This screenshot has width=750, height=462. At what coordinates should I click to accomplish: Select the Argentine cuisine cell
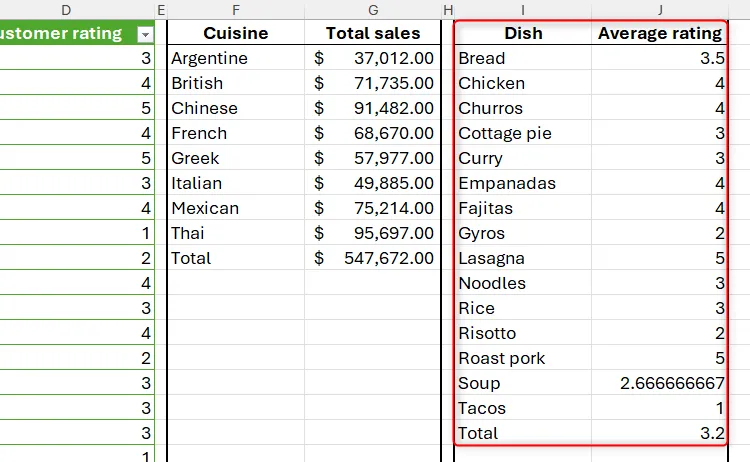click(x=236, y=58)
